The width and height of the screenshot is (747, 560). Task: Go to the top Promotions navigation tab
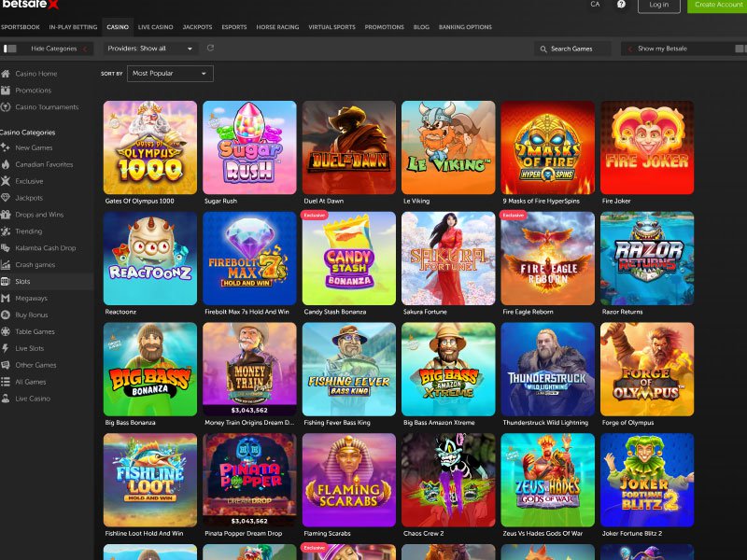pos(384,27)
